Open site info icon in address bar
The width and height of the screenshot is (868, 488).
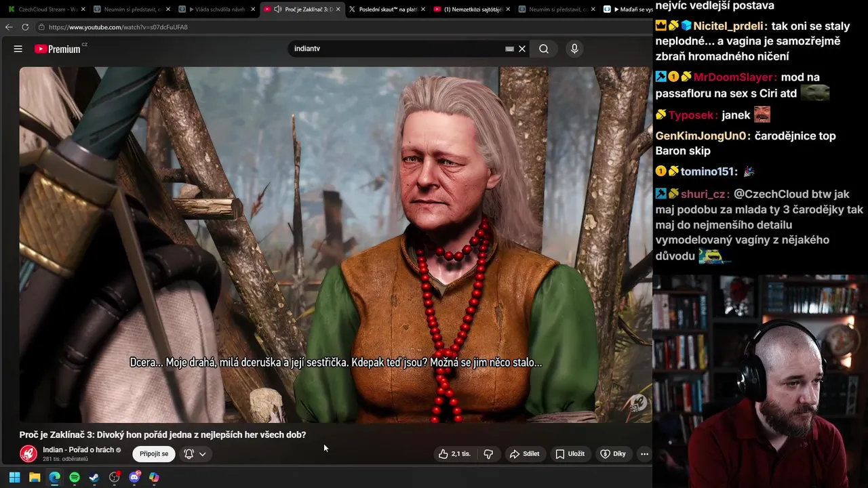pyautogui.click(x=41, y=27)
